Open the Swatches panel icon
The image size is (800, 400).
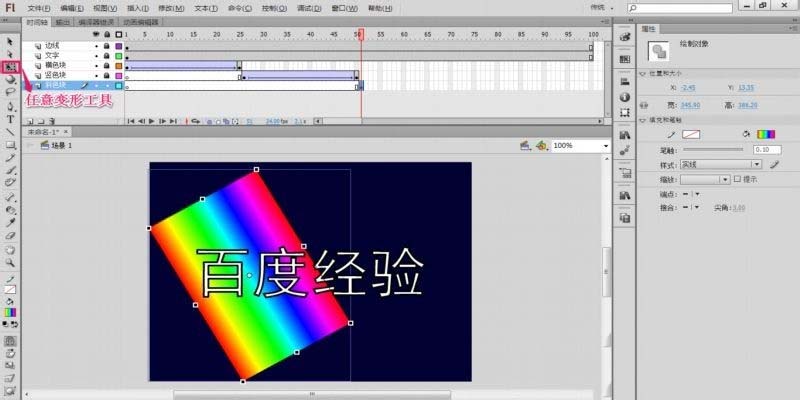tap(624, 59)
